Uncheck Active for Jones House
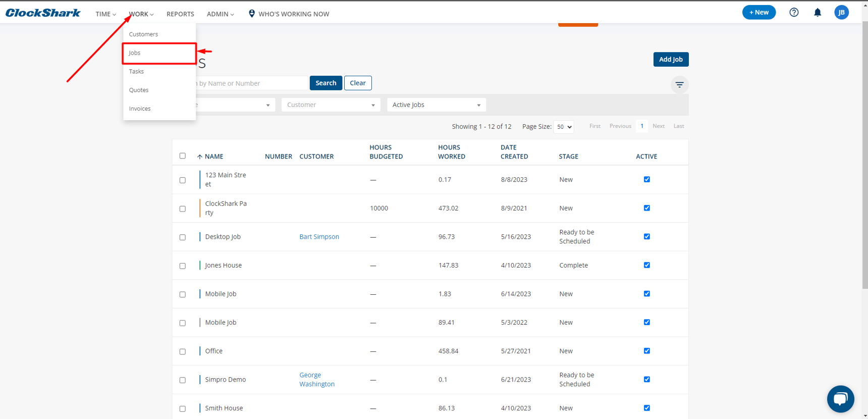Image resolution: width=868 pixels, height=419 pixels. pyautogui.click(x=646, y=265)
